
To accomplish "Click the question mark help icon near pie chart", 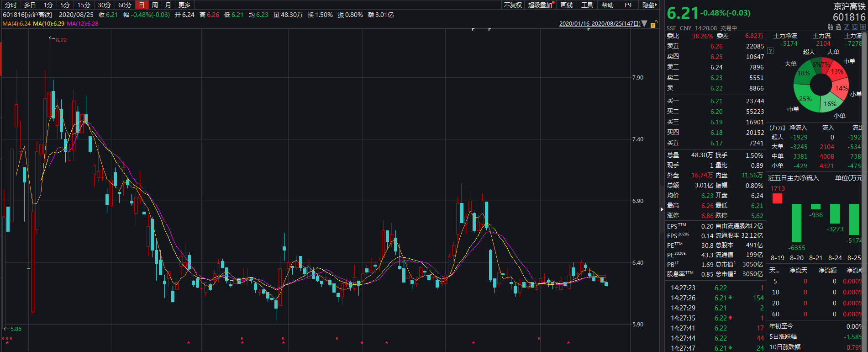I will coord(771,51).
